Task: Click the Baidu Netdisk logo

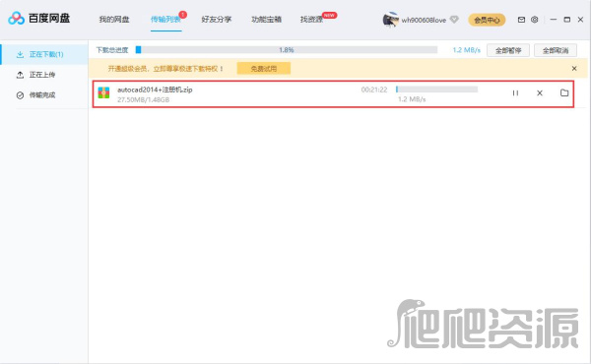Action: click(x=38, y=18)
